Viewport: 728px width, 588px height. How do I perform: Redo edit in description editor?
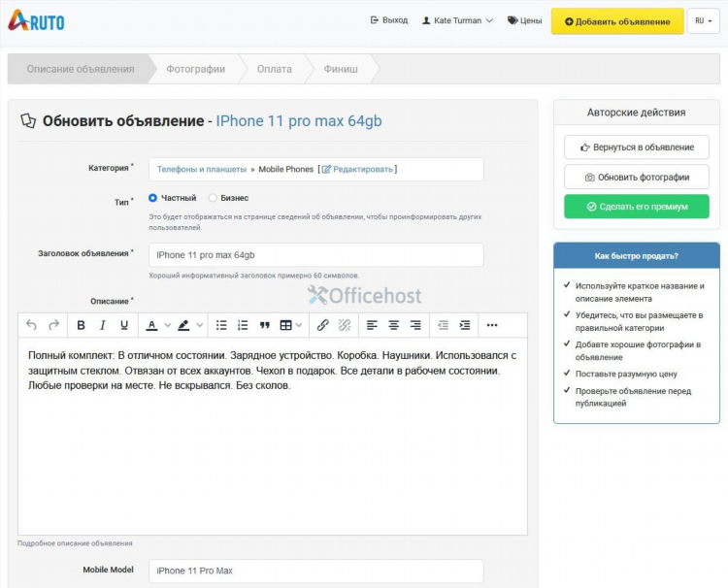click(x=54, y=325)
